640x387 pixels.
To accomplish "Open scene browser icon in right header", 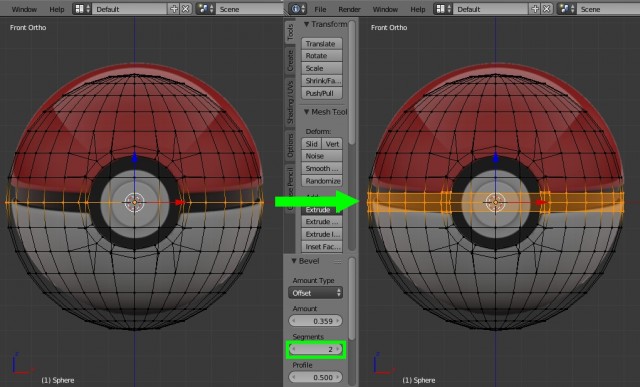I will coord(567,9).
